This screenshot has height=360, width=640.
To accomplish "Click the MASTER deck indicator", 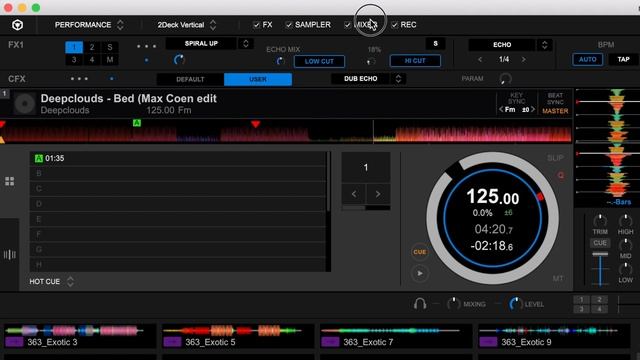I will [x=555, y=111].
